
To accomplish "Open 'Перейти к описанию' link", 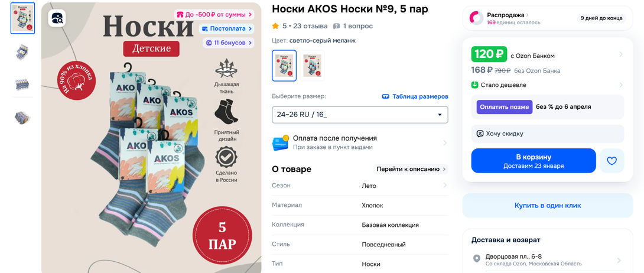I will coord(411,169).
